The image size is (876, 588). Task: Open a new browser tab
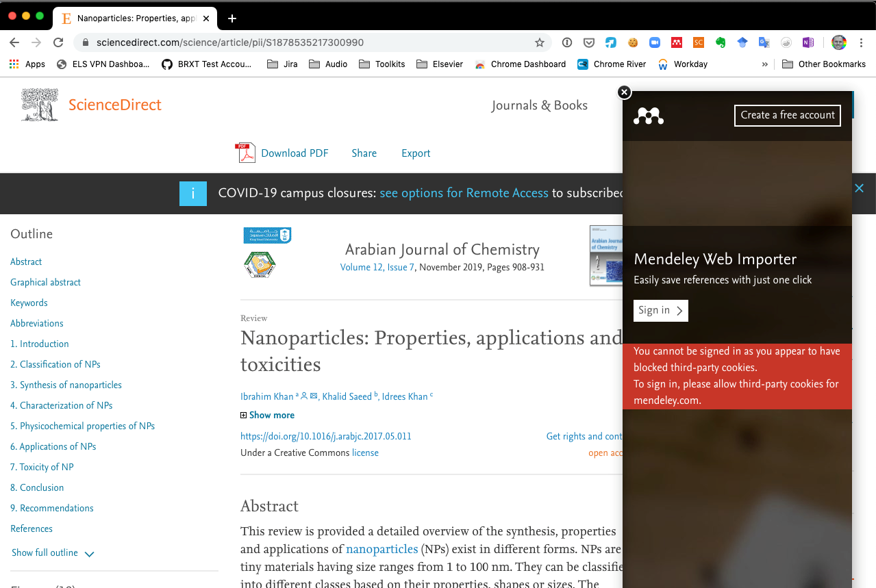(231, 18)
